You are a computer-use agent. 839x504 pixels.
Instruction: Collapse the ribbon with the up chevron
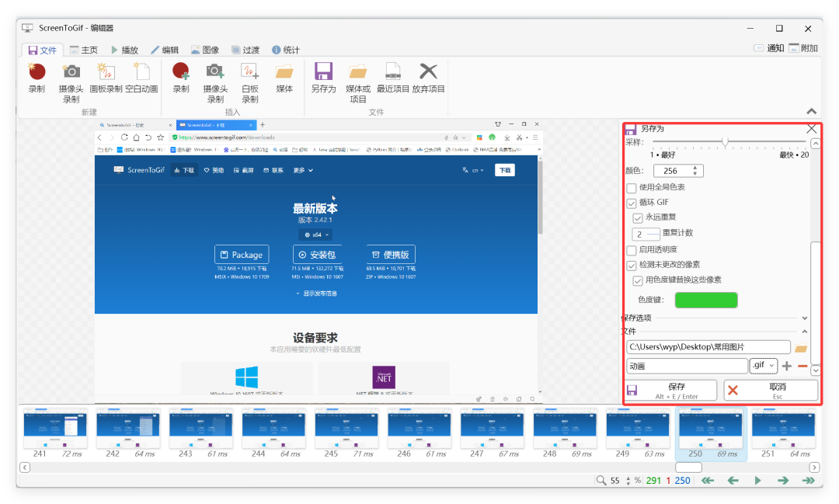coord(811,111)
